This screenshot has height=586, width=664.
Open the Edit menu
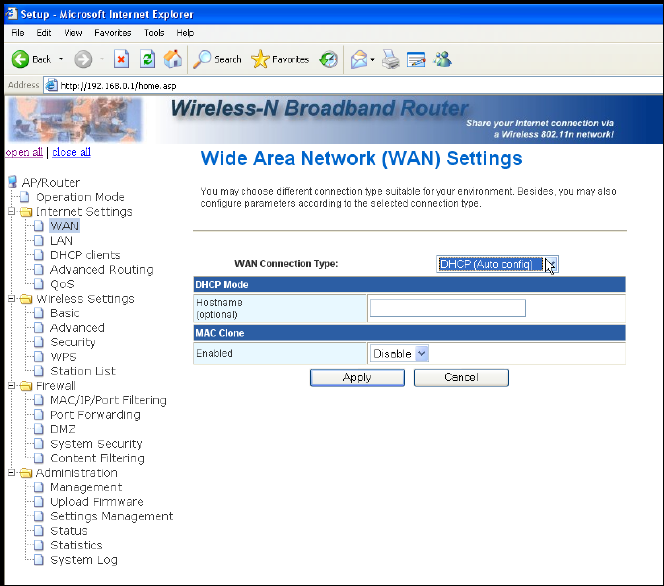(x=44, y=33)
